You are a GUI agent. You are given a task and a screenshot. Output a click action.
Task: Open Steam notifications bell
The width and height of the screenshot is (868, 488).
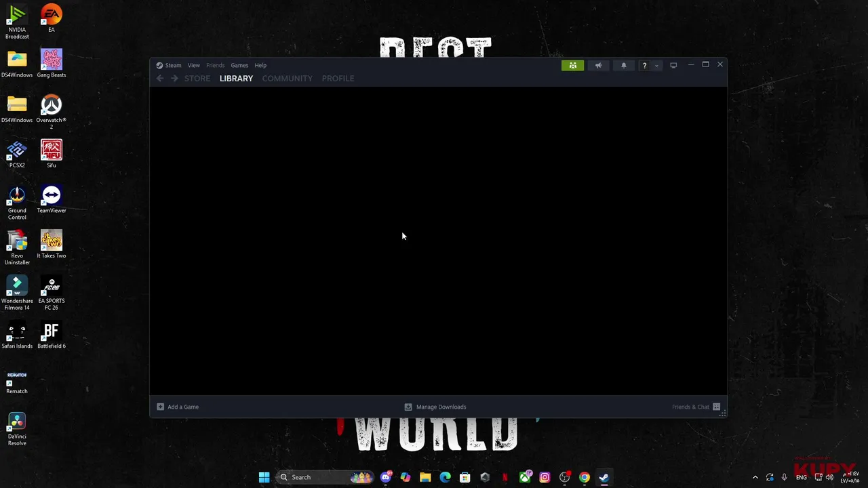pos(624,65)
